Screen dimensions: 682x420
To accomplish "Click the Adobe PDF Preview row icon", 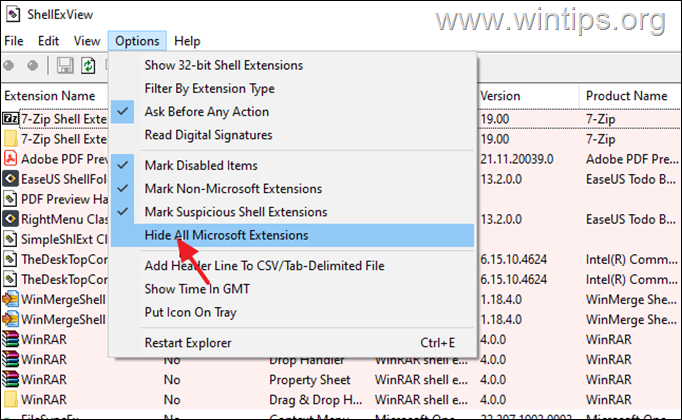I will 10,159.
